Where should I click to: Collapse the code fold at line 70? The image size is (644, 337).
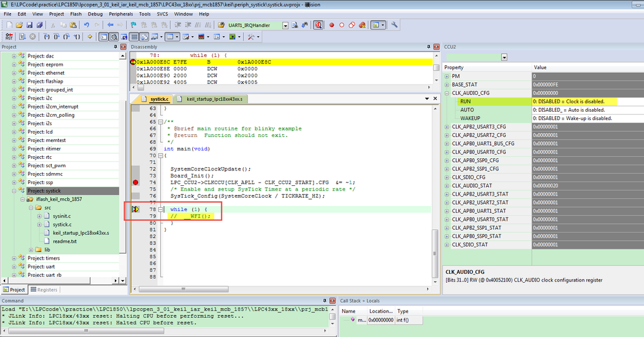coord(161,156)
